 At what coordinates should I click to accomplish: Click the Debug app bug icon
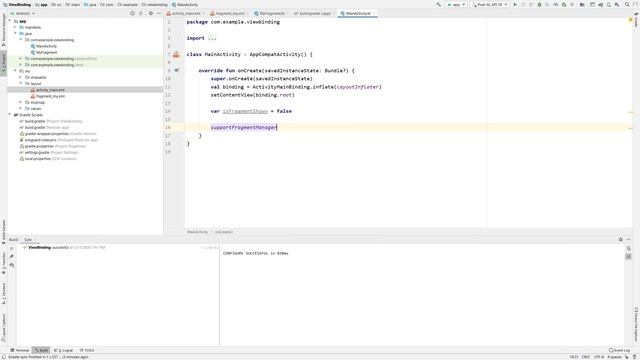pos(539,4)
